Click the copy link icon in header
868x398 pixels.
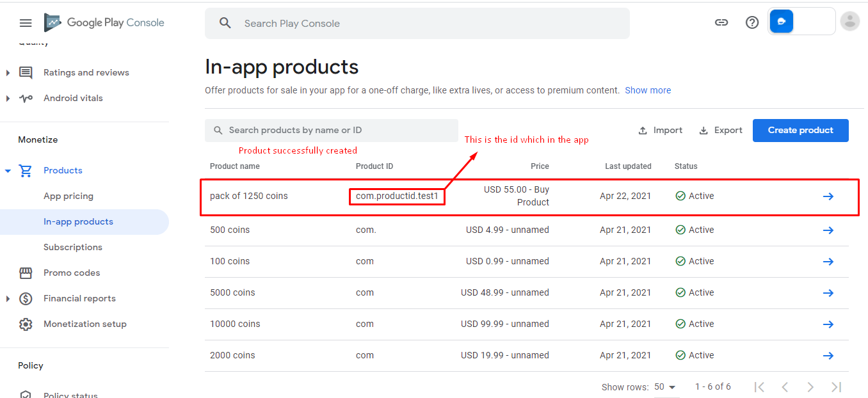click(x=721, y=22)
